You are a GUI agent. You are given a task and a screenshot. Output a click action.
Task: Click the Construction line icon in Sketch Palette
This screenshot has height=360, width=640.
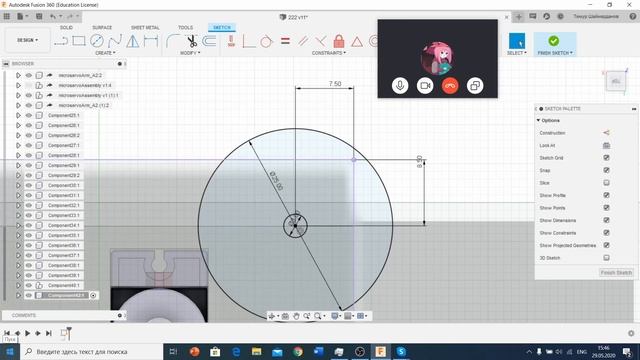pyautogui.click(x=606, y=133)
